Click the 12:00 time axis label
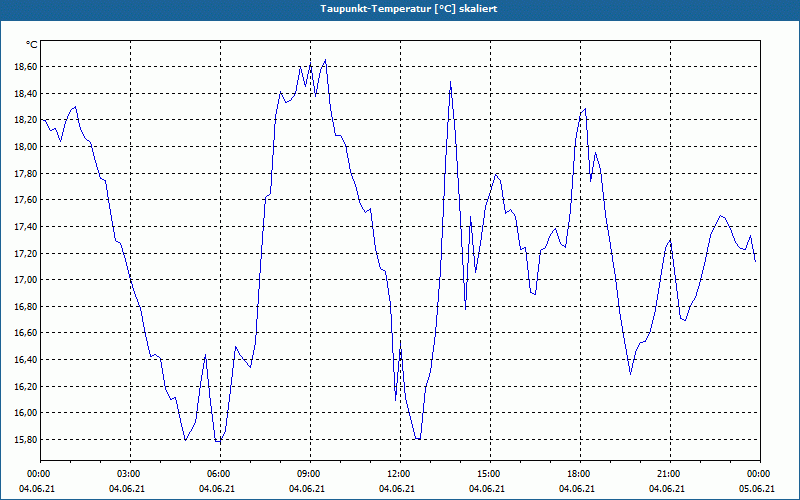This screenshot has height=500, width=800. (401, 474)
